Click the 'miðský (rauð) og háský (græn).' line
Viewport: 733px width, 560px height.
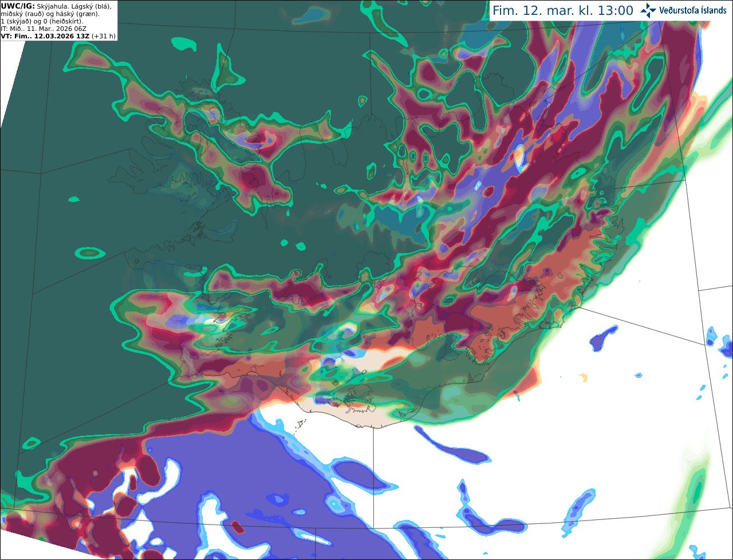pos(50,13)
